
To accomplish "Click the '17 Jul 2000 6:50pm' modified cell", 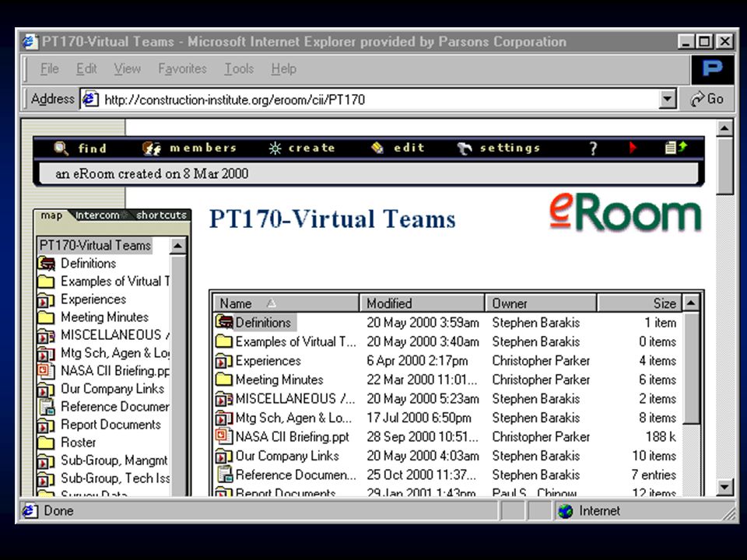I will coord(419,418).
